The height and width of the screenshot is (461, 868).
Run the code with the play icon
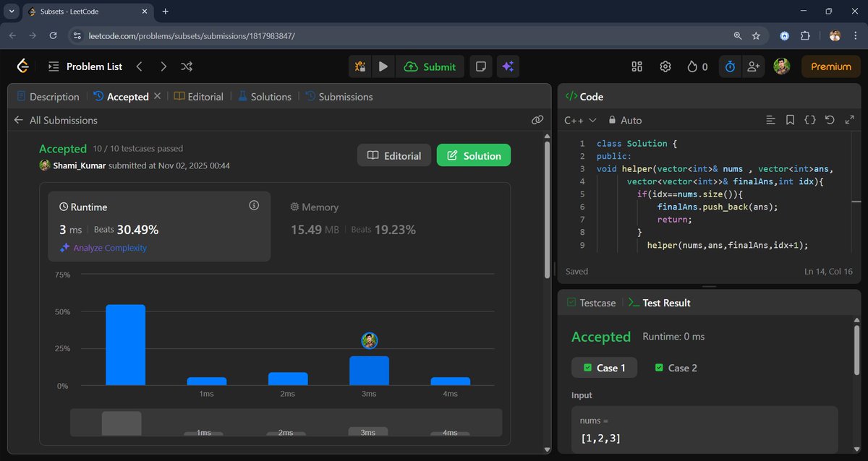click(383, 66)
